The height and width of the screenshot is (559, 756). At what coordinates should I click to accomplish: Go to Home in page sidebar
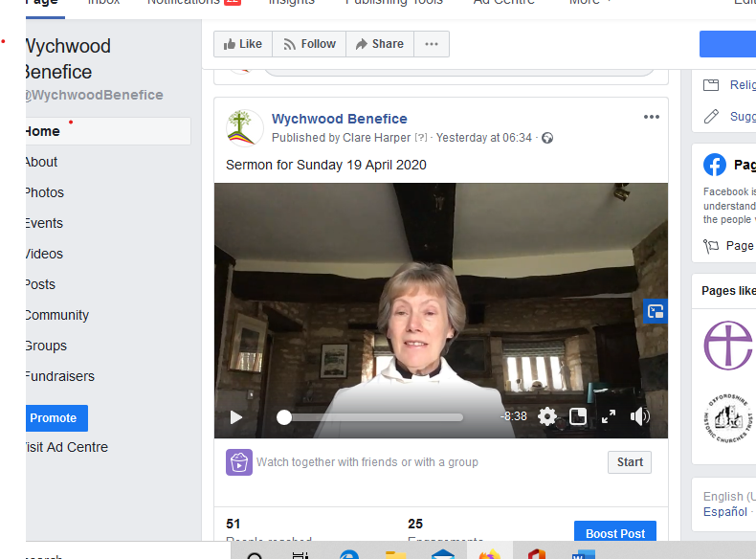(x=108, y=131)
